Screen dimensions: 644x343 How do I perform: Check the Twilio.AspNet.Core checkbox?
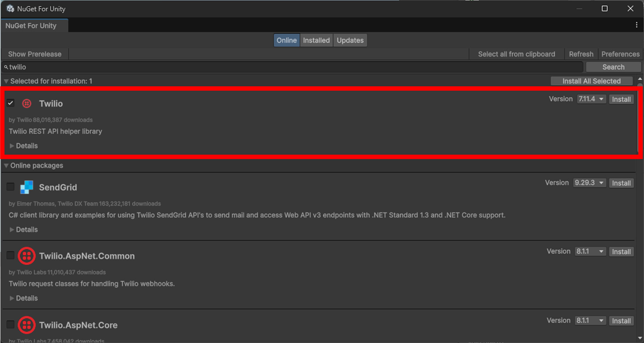click(10, 324)
